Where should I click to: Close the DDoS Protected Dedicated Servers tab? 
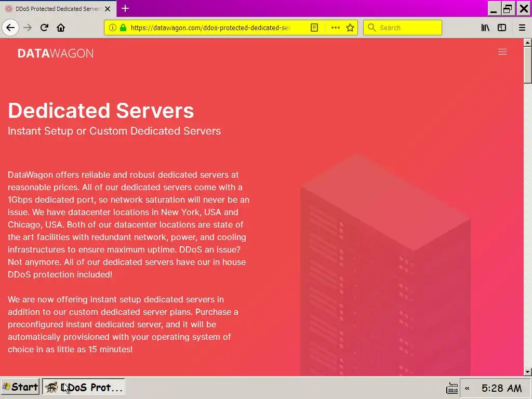[108, 9]
